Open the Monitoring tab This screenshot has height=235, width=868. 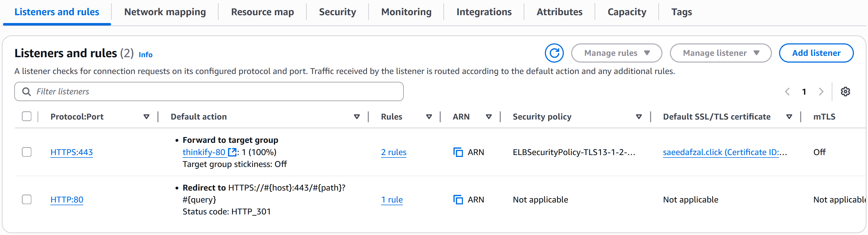(406, 12)
